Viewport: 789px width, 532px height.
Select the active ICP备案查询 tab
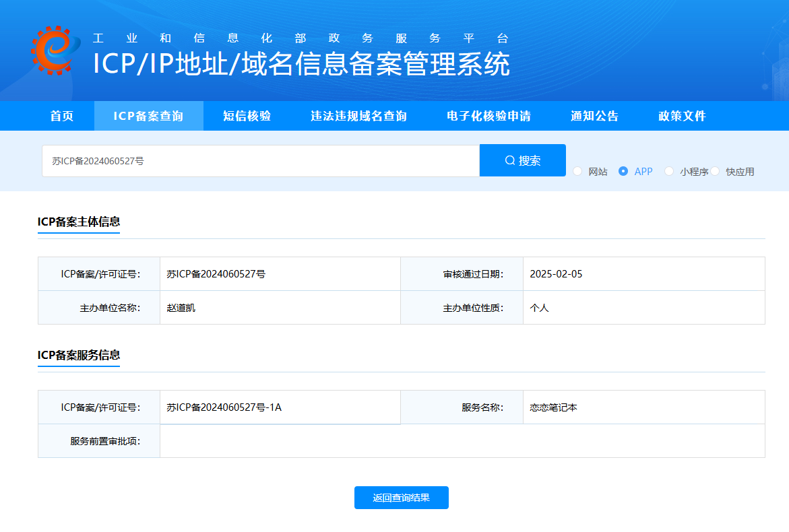click(x=148, y=115)
